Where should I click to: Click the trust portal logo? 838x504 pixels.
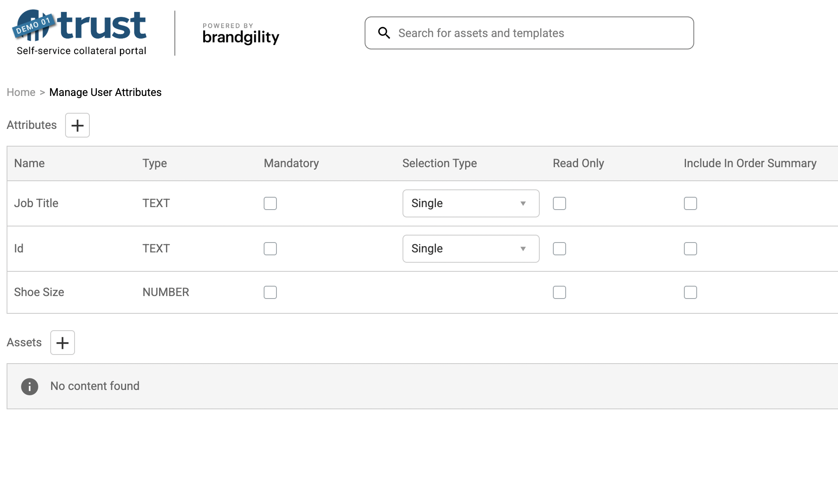(81, 32)
